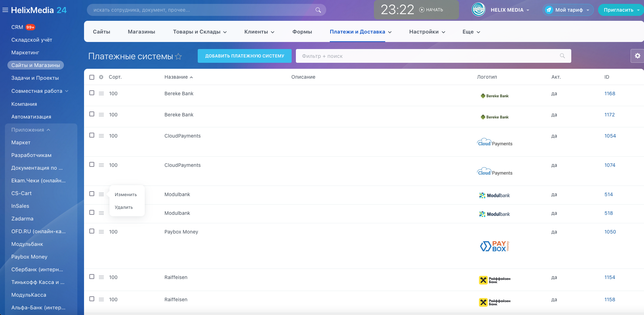Image resolution: width=644 pixels, height=315 pixels.
Task: Open the table column settings gear icon
Action: point(101,77)
